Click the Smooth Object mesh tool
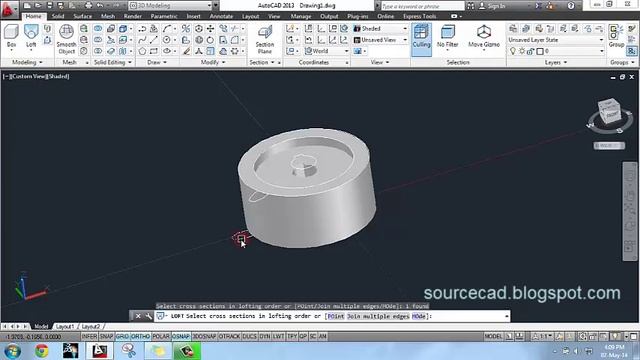The width and height of the screenshot is (640, 360). click(x=66, y=39)
